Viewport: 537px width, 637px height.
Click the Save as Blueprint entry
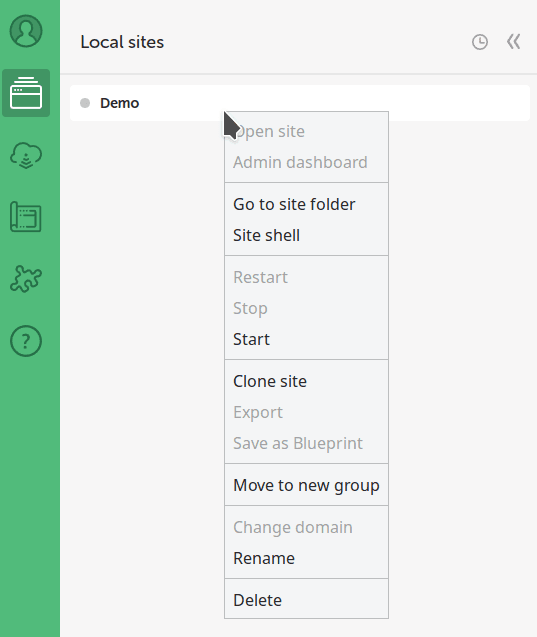[298, 443]
